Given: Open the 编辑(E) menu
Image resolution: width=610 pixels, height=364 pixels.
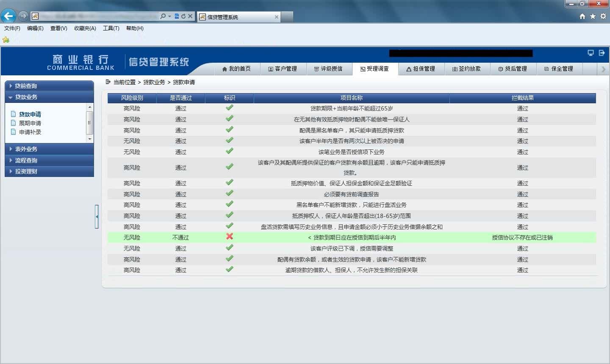Looking at the screenshot, I should [35, 28].
